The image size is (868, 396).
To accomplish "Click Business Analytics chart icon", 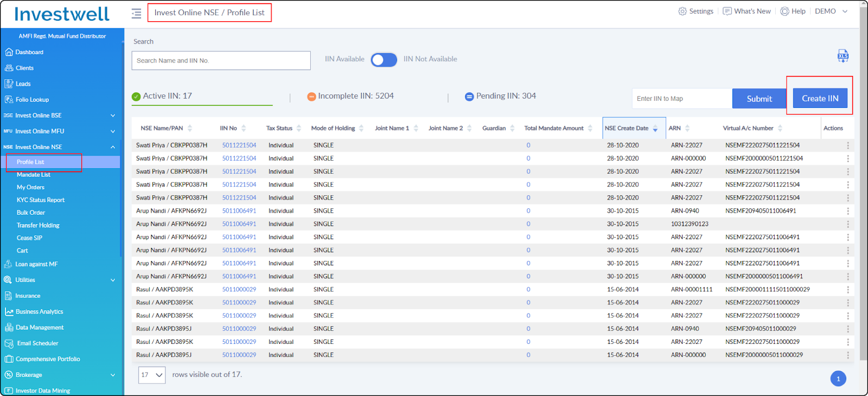I will click(9, 311).
